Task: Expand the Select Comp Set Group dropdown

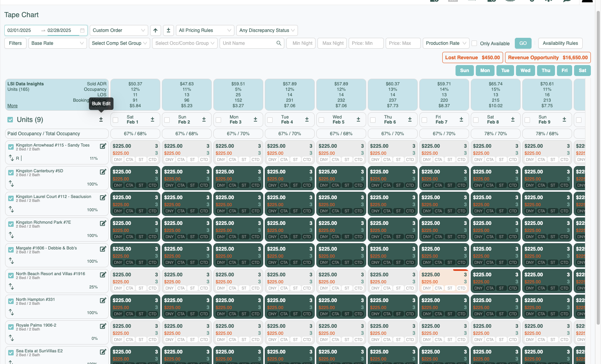Action: 119,43
